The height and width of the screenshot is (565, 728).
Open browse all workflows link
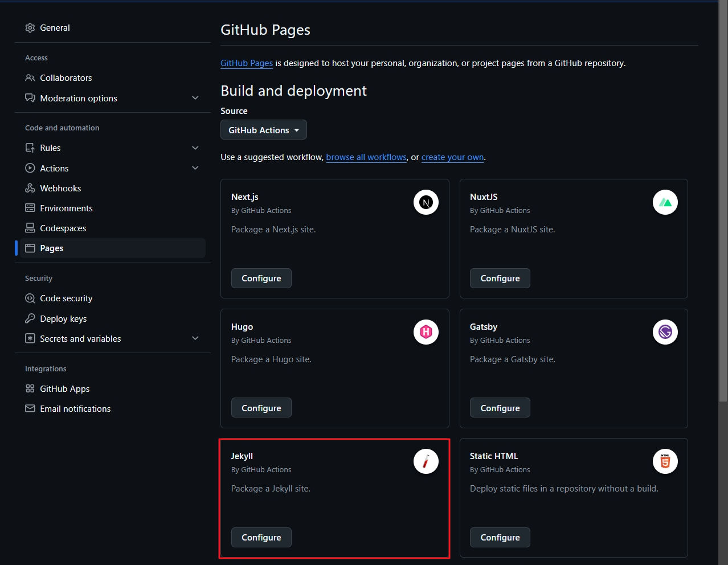click(366, 157)
